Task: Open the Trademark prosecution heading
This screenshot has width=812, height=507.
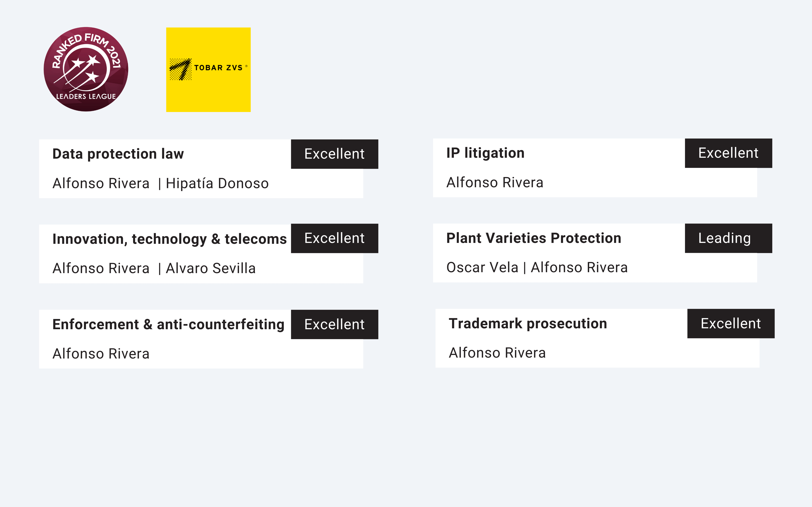Action: point(528,324)
